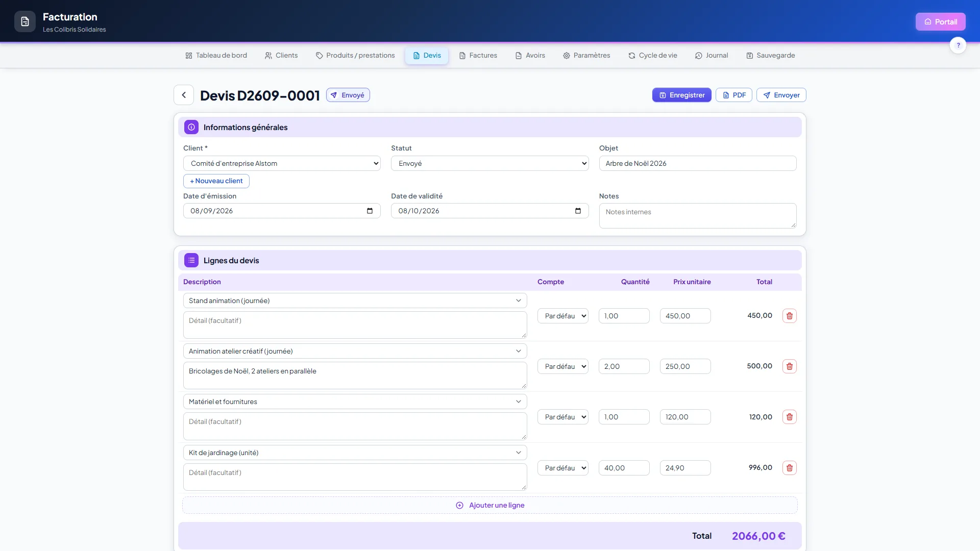Click the Envoyé status badge next to title

coord(348,95)
